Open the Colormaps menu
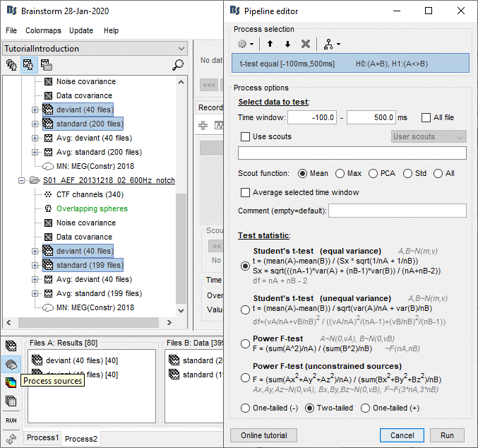 [x=43, y=31]
